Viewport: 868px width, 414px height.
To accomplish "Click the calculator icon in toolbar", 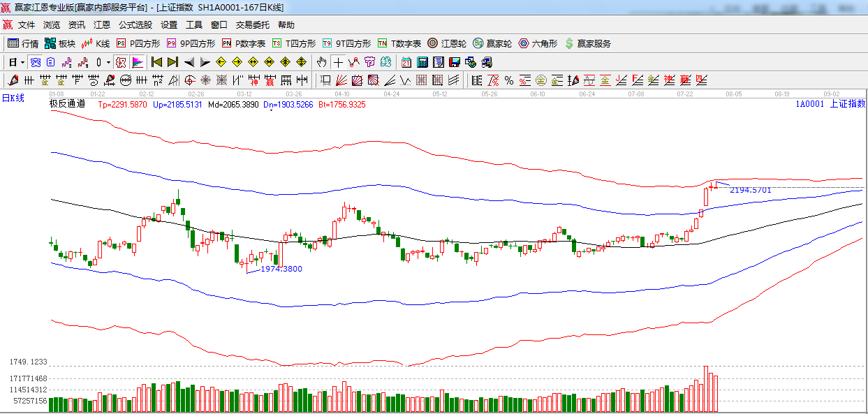I will click(x=422, y=62).
